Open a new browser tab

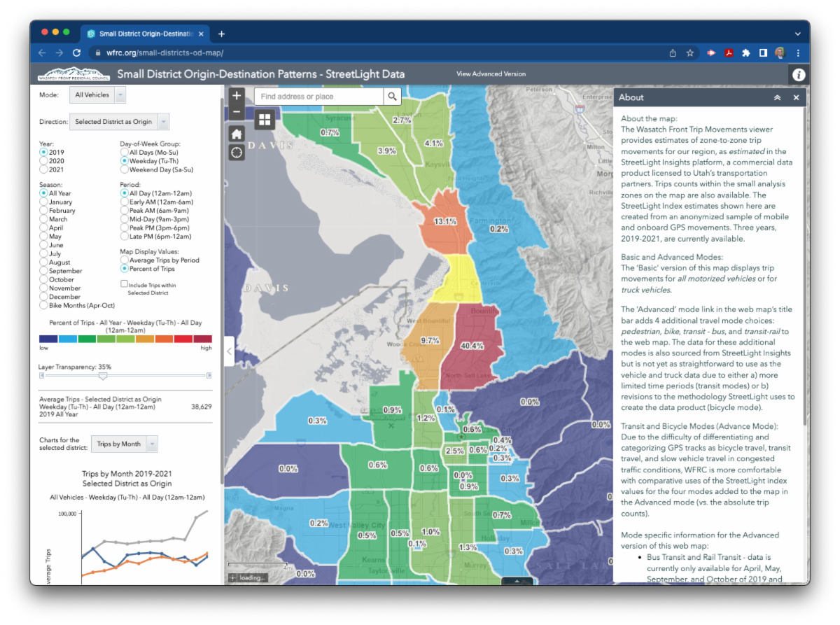click(x=221, y=34)
